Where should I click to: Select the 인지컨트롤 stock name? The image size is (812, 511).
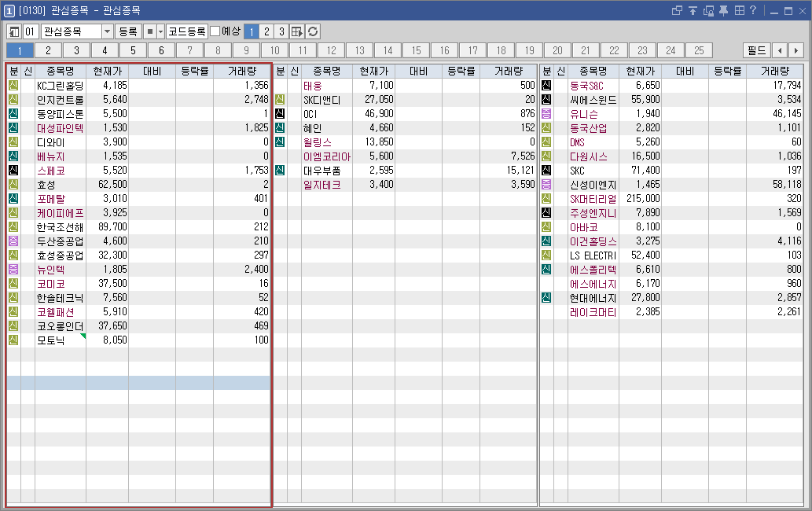pos(60,99)
